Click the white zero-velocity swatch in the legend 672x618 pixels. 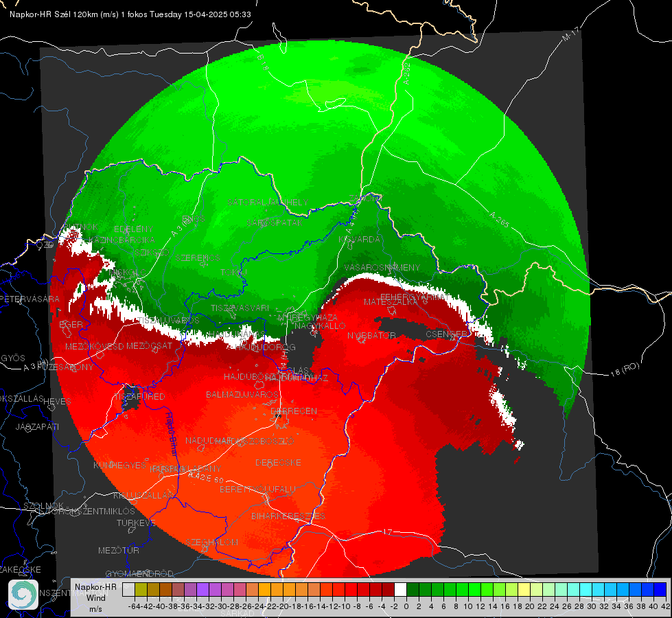(400, 589)
